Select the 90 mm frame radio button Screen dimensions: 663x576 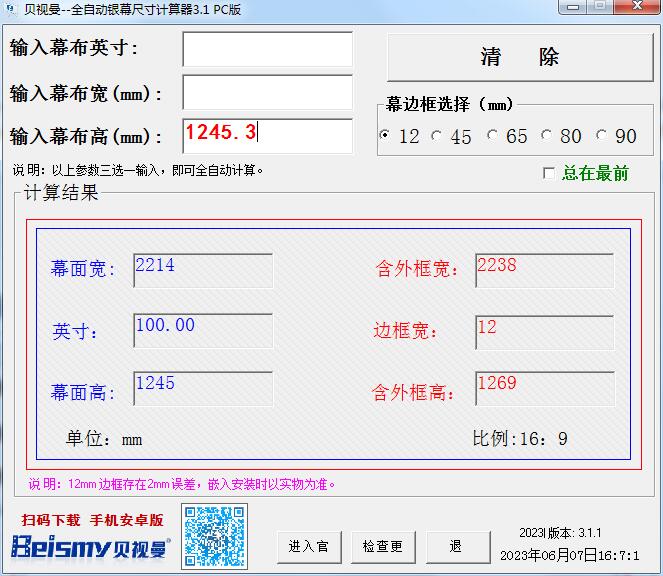tap(601, 135)
